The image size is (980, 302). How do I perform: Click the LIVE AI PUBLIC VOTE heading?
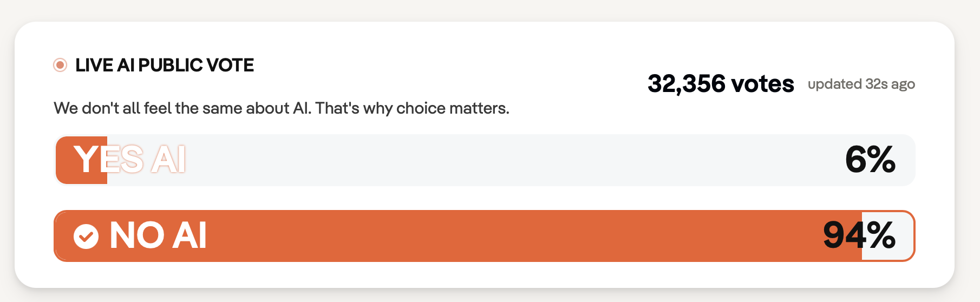pyautogui.click(x=165, y=65)
